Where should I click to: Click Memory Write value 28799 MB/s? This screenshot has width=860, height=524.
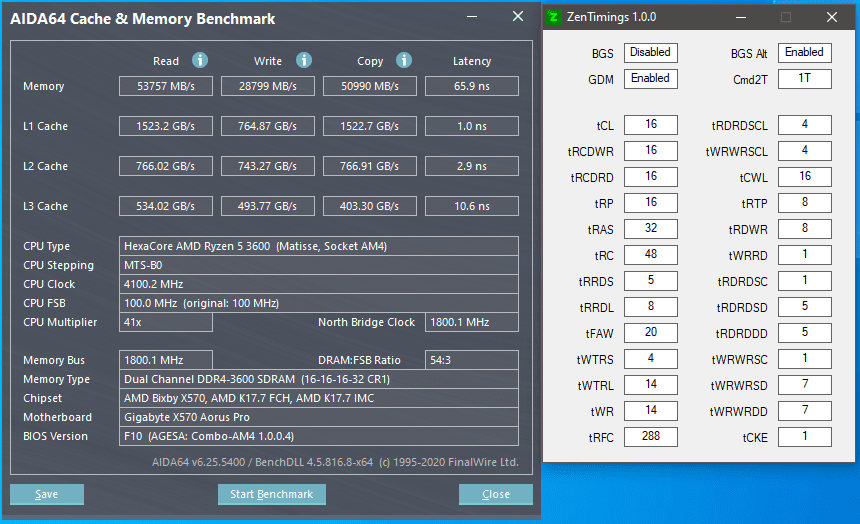pos(268,86)
